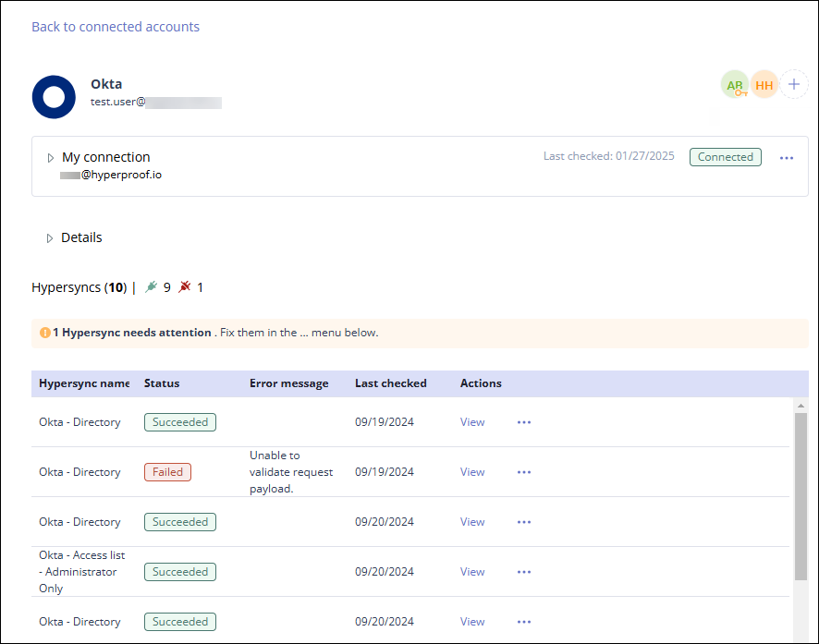
Task: Click the Status column header
Action: [x=162, y=383]
